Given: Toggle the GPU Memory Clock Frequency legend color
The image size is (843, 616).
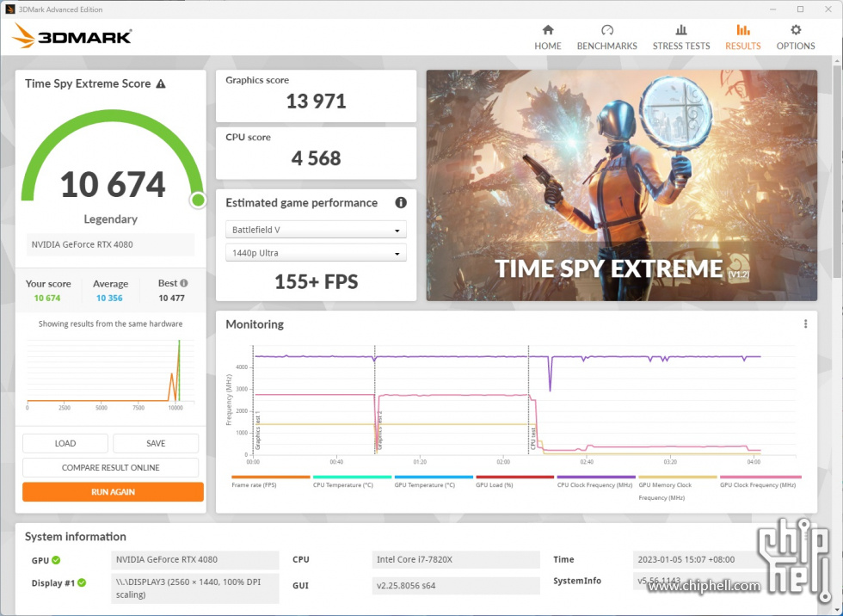Looking at the screenshot, I should click(x=678, y=477).
